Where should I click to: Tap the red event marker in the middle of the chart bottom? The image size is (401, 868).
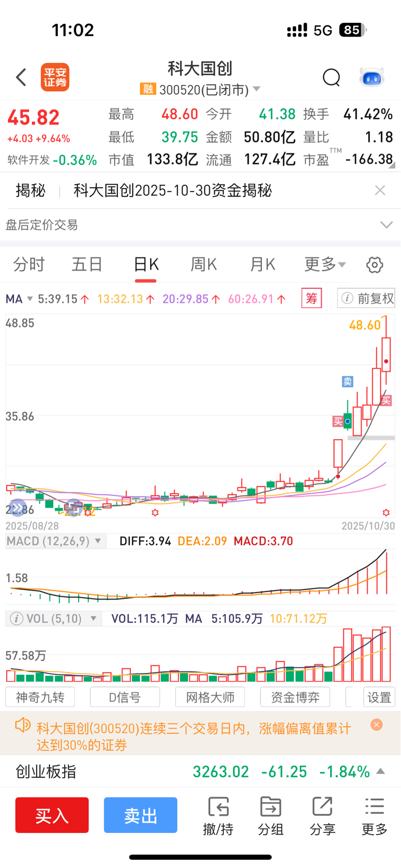[x=155, y=513]
